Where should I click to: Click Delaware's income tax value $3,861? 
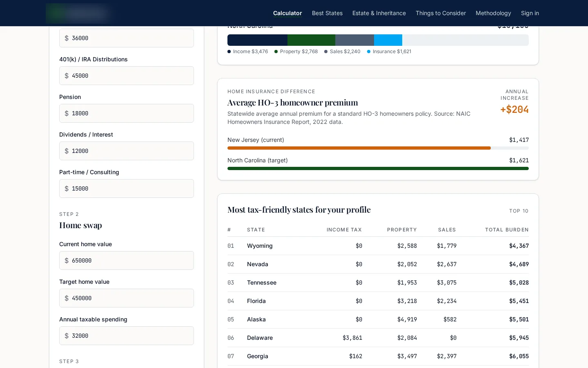(352, 338)
